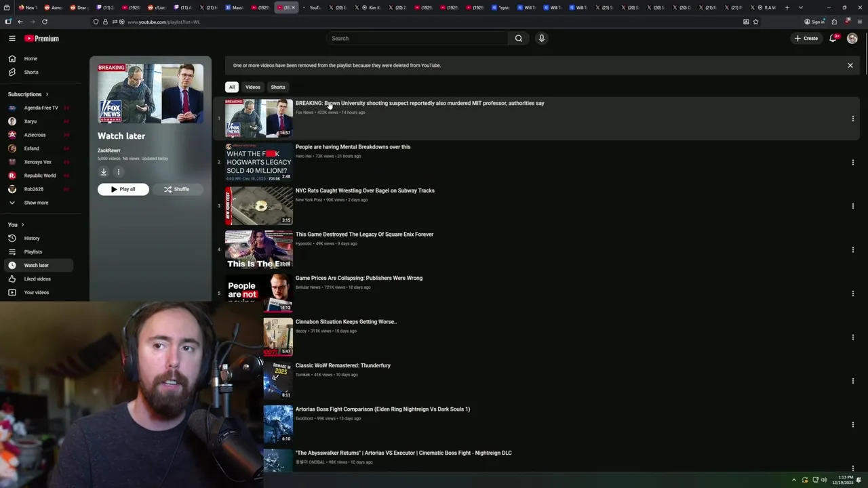Shuffle the Watch later playlist
This screenshot has width=868, height=488.
(177, 189)
